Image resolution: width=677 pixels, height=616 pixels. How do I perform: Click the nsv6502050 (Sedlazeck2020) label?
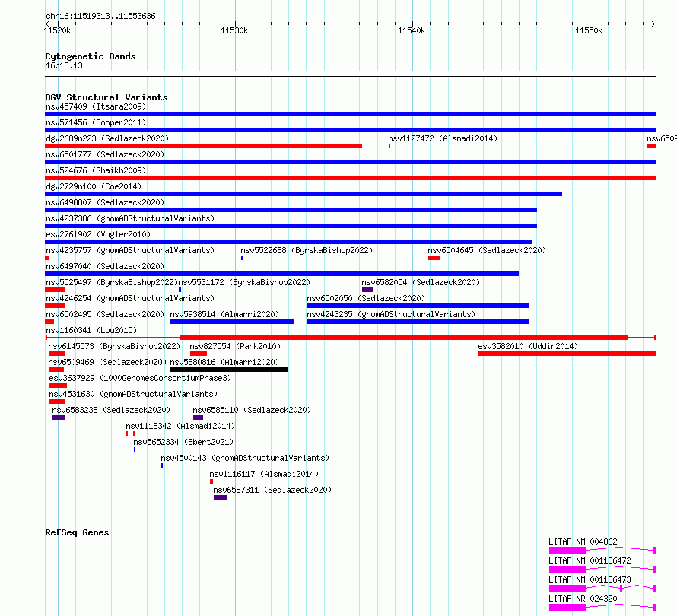[x=366, y=298]
